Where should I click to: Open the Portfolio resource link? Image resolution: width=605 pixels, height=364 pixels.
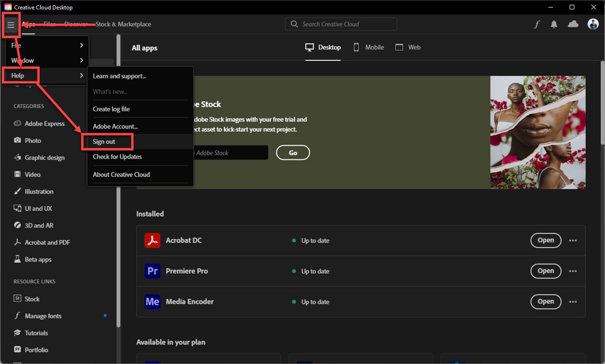31,350
